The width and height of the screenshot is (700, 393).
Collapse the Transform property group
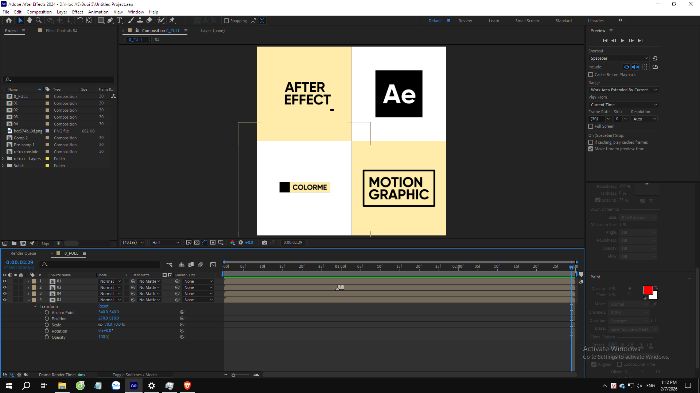[x=36, y=306]
